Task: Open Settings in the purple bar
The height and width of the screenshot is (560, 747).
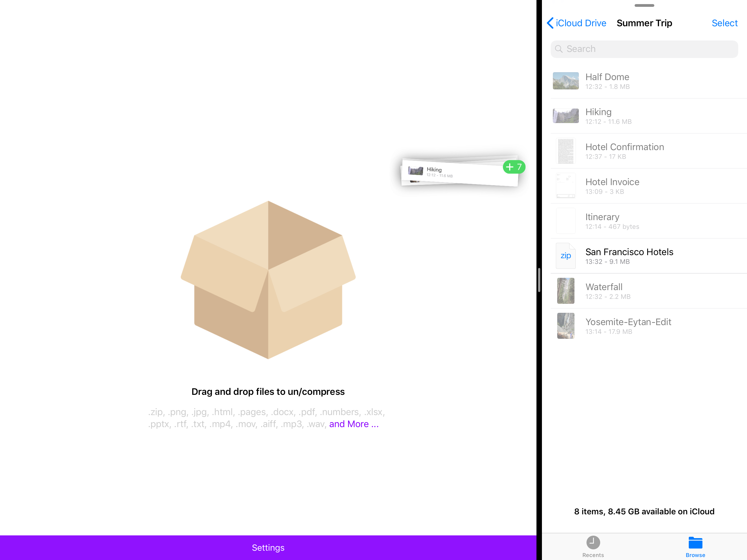Action: pos(268,547)
